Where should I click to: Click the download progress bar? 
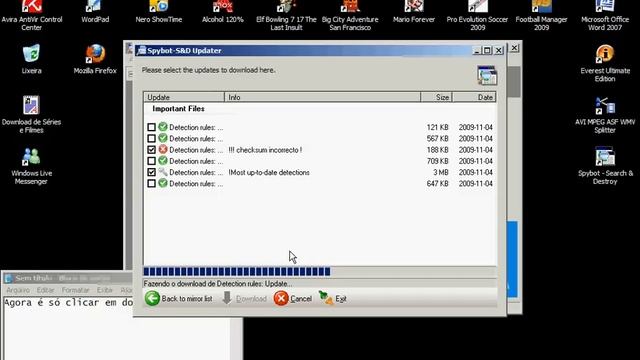[320, 271]
